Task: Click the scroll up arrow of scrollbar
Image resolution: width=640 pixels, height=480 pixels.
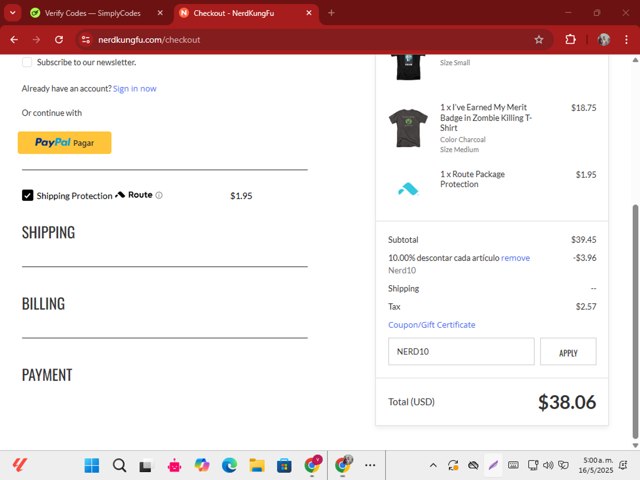Action: (635, 60)
